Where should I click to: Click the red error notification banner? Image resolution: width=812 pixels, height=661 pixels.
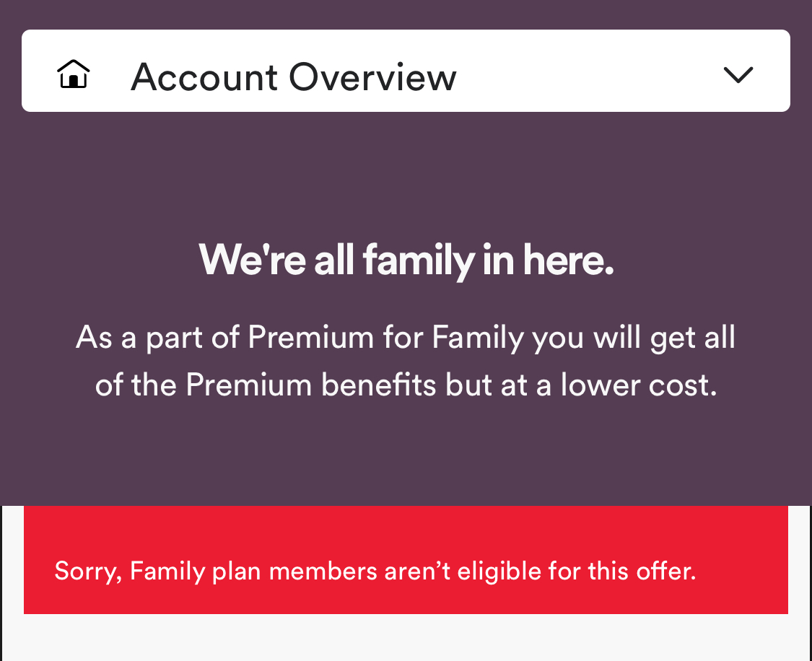[406, 559]
